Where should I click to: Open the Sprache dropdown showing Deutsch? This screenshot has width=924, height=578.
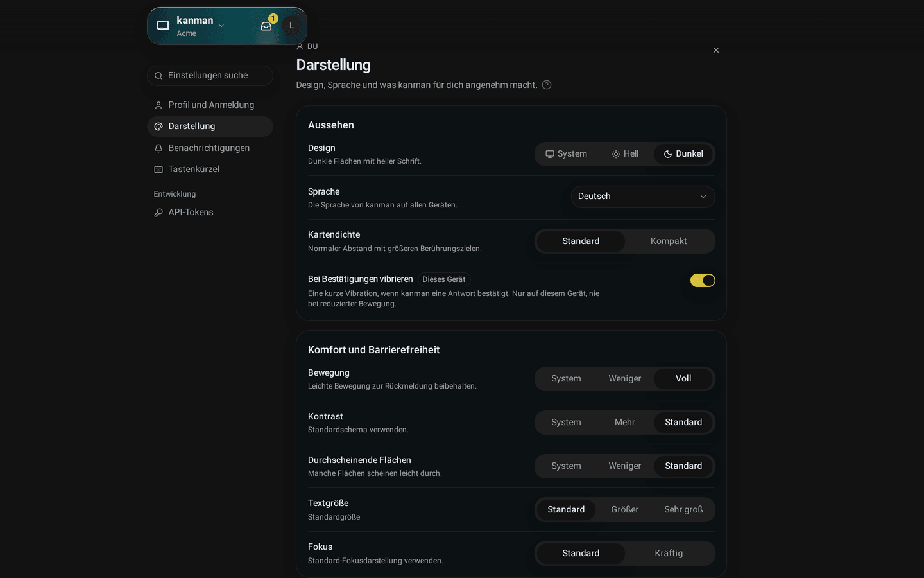coord(643,197)
